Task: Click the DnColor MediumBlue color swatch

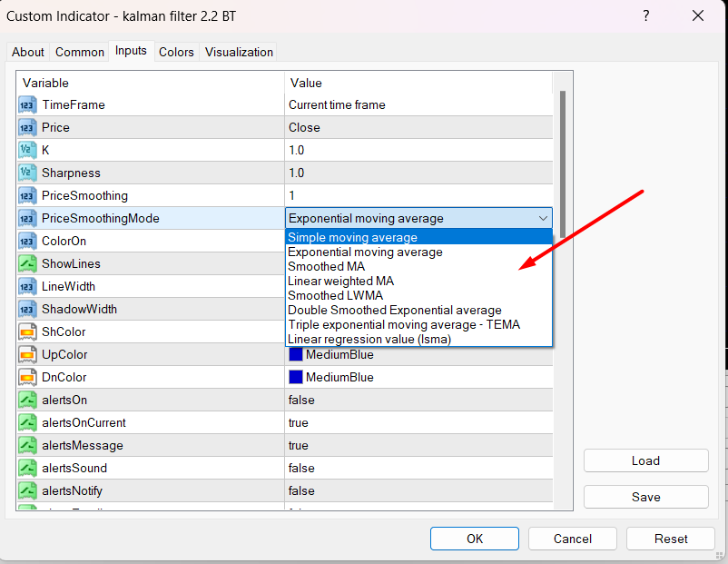Action: click(x=296, y=377)
